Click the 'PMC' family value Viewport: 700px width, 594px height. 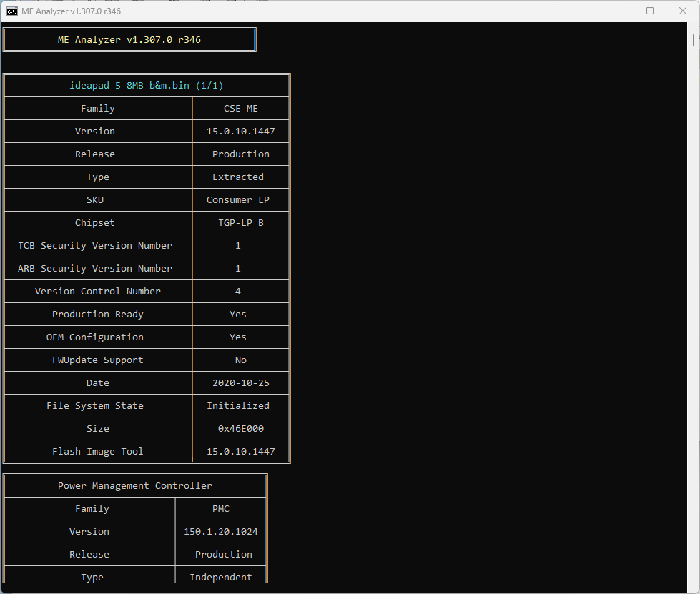(x=221, y=509)
